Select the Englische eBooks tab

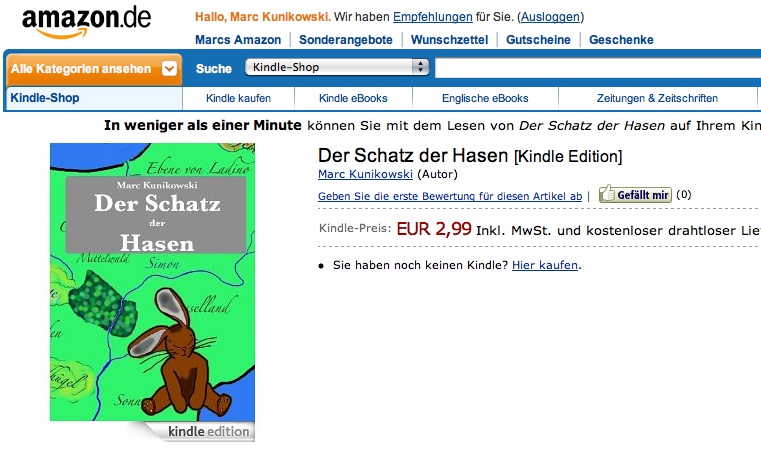(485, 98)
